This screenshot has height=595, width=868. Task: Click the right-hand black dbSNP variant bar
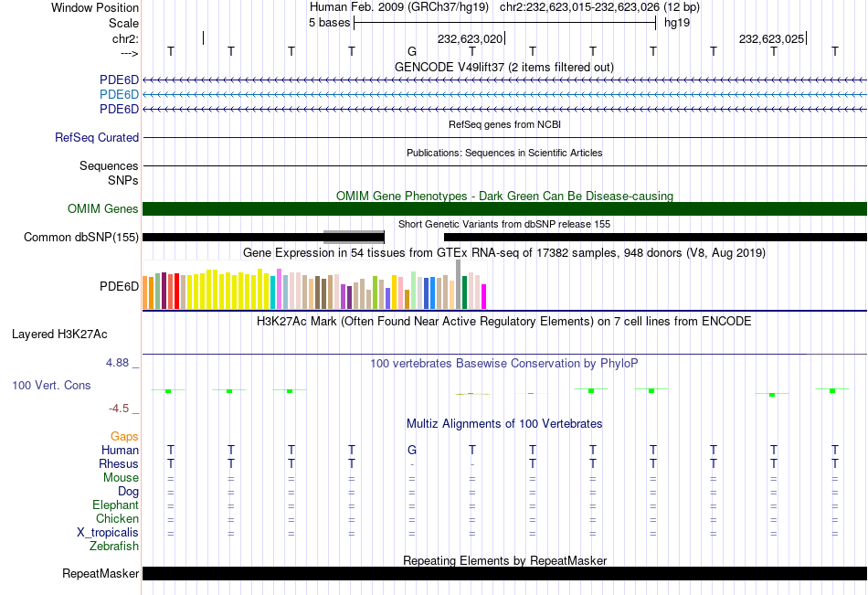click(x=655, y=237)
